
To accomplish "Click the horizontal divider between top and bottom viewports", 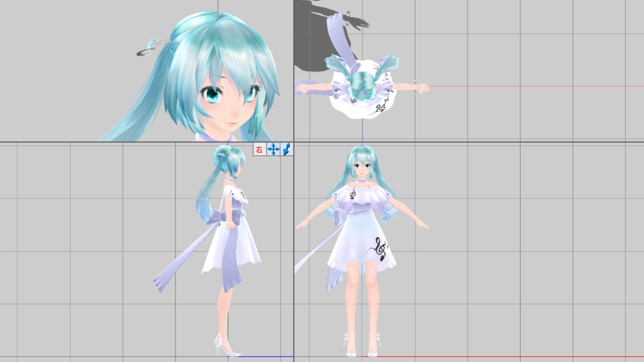I will pos(146,142).
